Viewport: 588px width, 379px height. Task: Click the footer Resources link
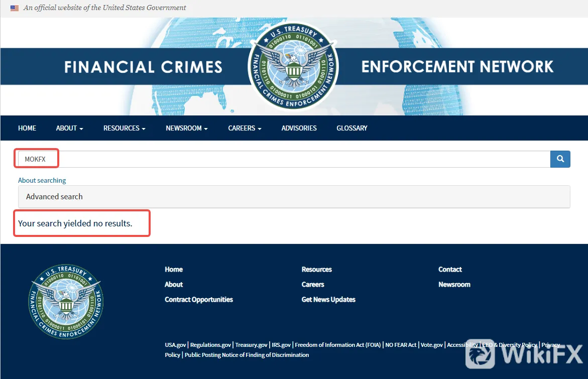coord(316,269)
